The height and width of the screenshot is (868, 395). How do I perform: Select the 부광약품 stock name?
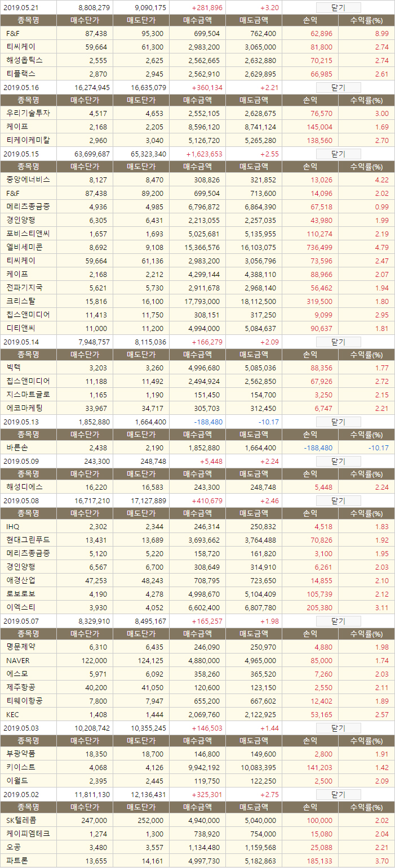21,754
